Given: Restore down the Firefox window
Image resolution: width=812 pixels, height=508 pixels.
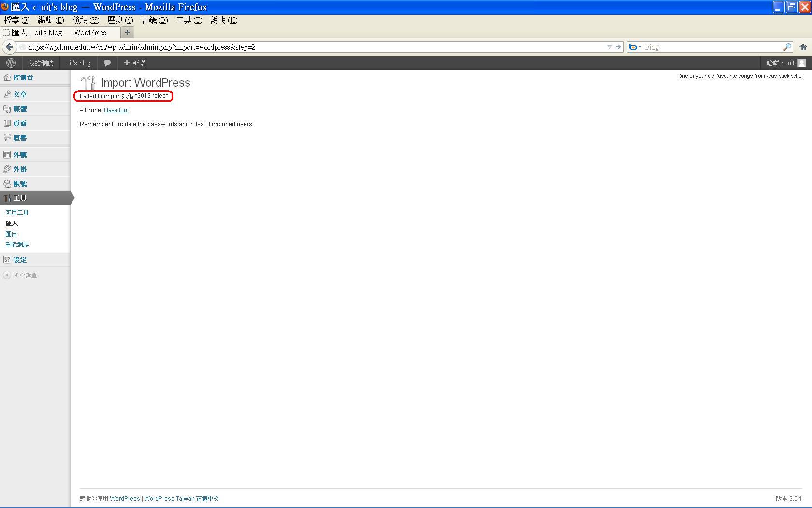Looking at the screenshot, I should click(x=791, y=7).
